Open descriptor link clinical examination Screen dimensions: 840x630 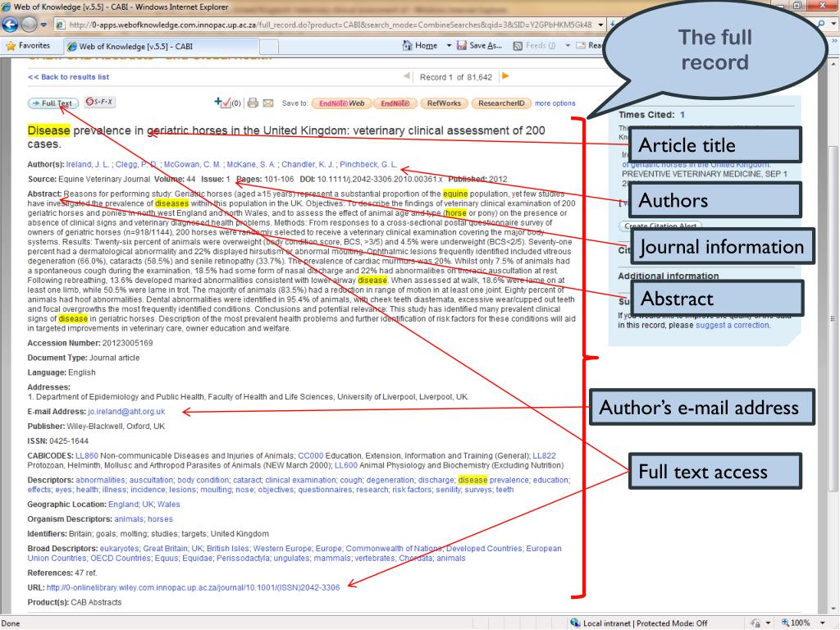300,481
